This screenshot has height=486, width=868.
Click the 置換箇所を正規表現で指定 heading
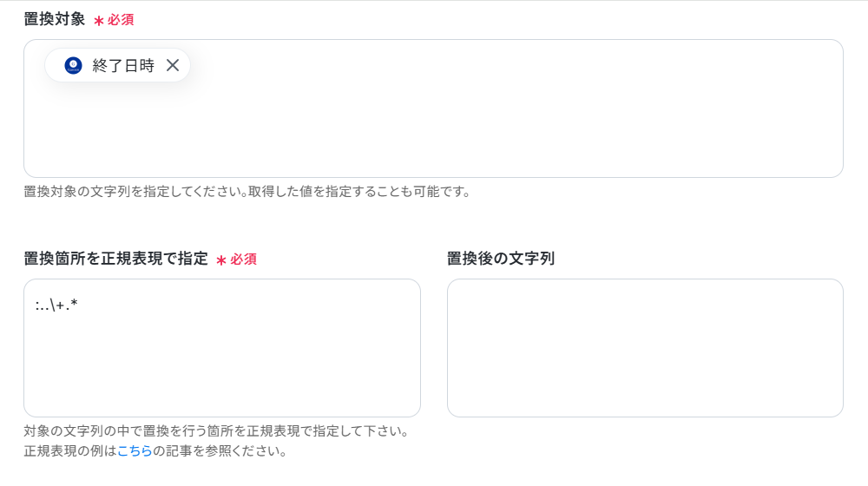pyautogui.click(x=115, y=259)
